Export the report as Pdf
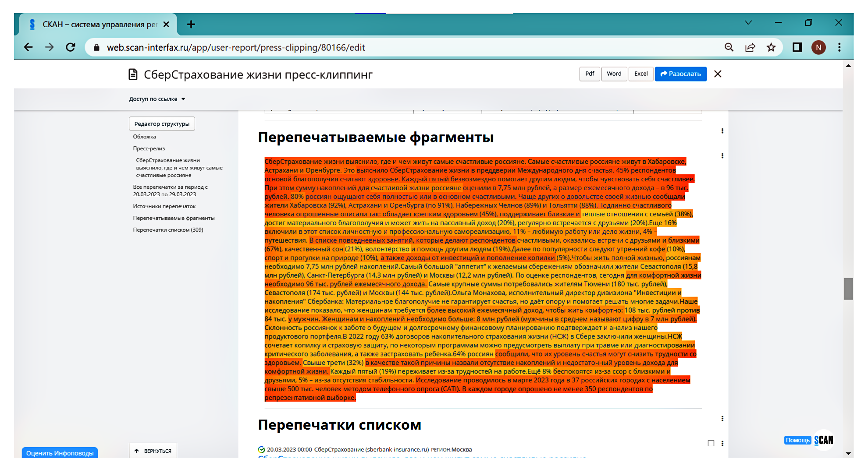The height and width of the screenshot is (473, 868). click(589, 74)
